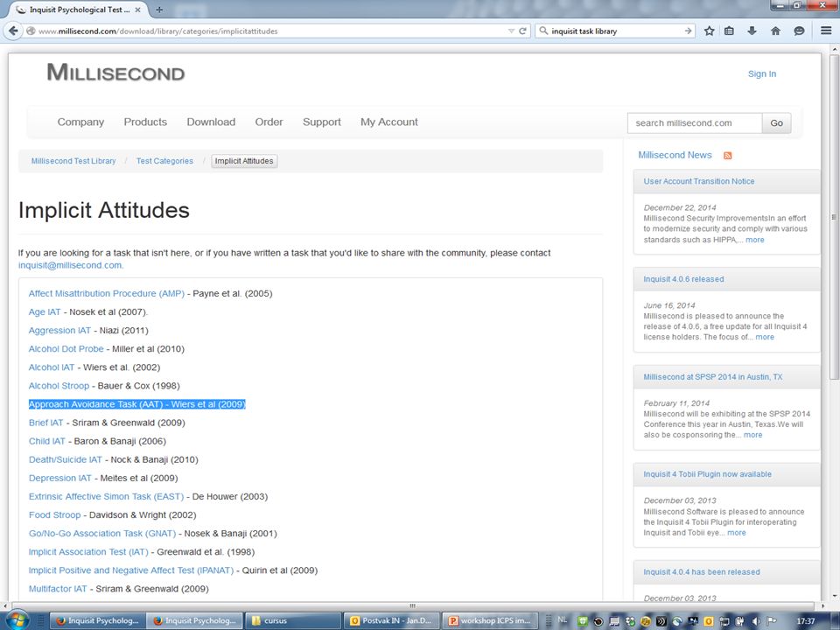Click the Millisecond News RSS feed icon

pyautogui.click(x=727, y=156)
